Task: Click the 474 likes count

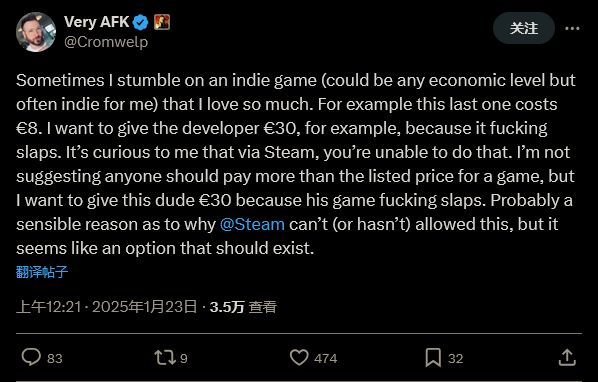Action: (325, 359)
